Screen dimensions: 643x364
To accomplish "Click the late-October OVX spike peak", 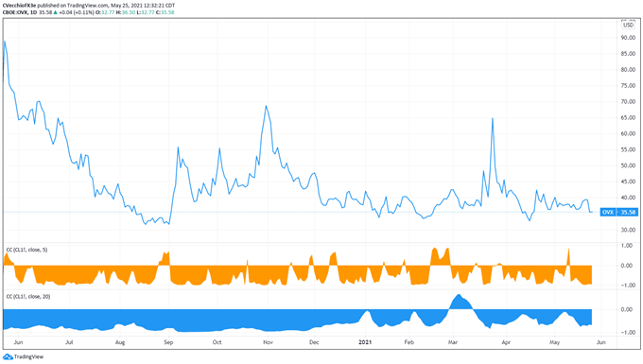I will (x=266, y=106).
